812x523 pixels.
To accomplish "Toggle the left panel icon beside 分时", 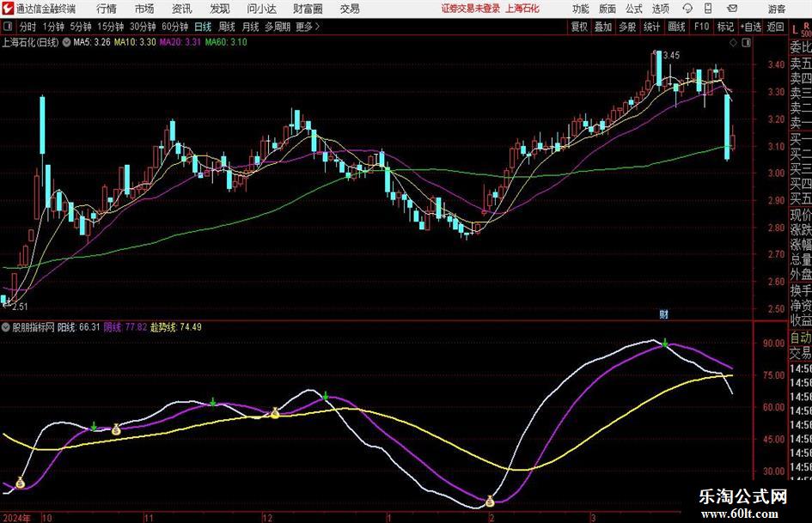I will click(x=8, y=27).
